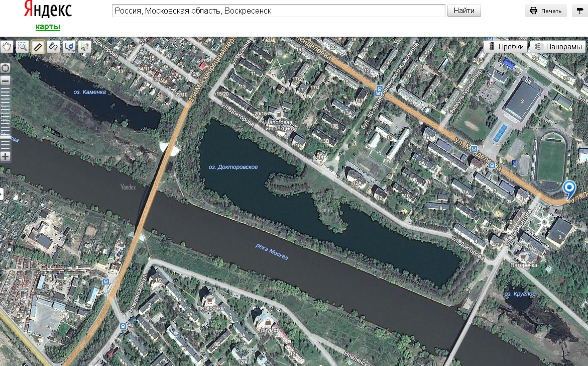The width and height of the screenshot is (588, 366).
Task: Zoom in with the plus button
Action: [5, 156]
